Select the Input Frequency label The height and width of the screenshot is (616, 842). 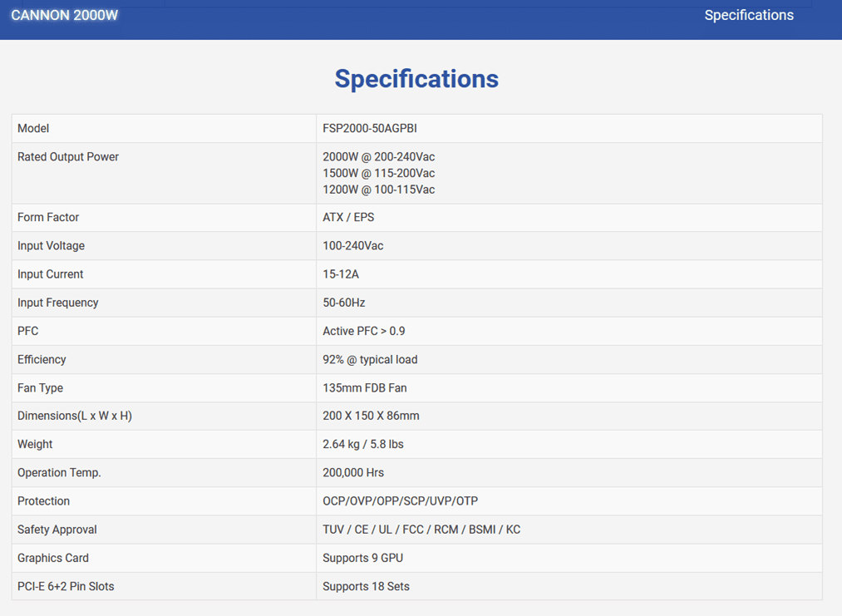[x=58, y=303]
